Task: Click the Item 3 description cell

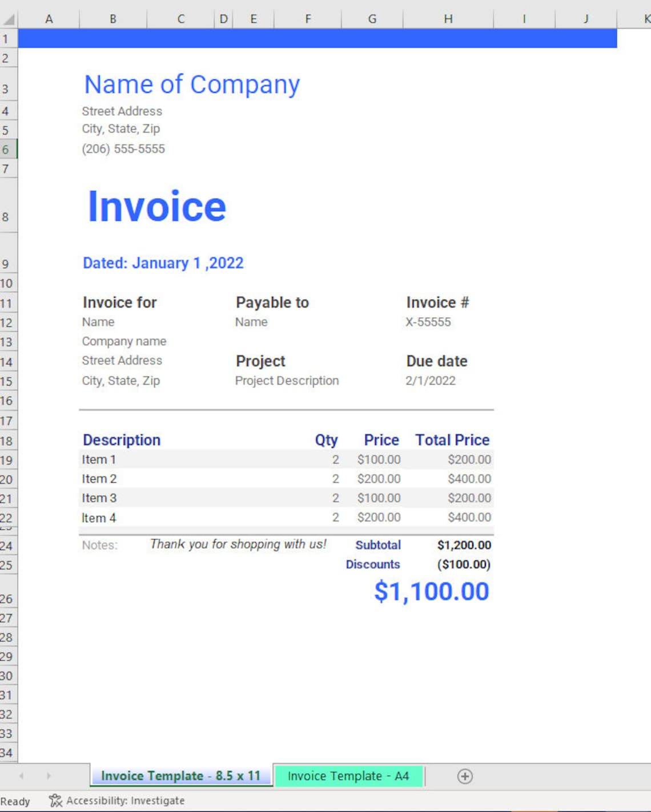Action: coord(99,498)
